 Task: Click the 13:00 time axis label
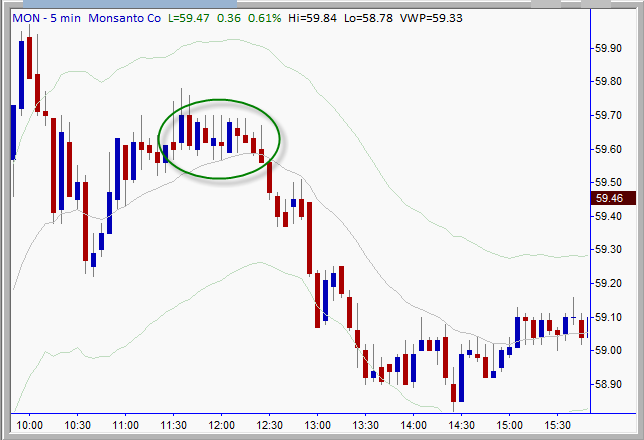coord(317,425)
